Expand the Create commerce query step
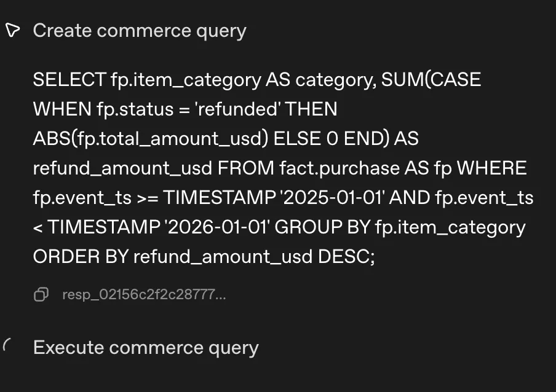The height and width of the screenshot is (392, 556). [x=139, y=30]
